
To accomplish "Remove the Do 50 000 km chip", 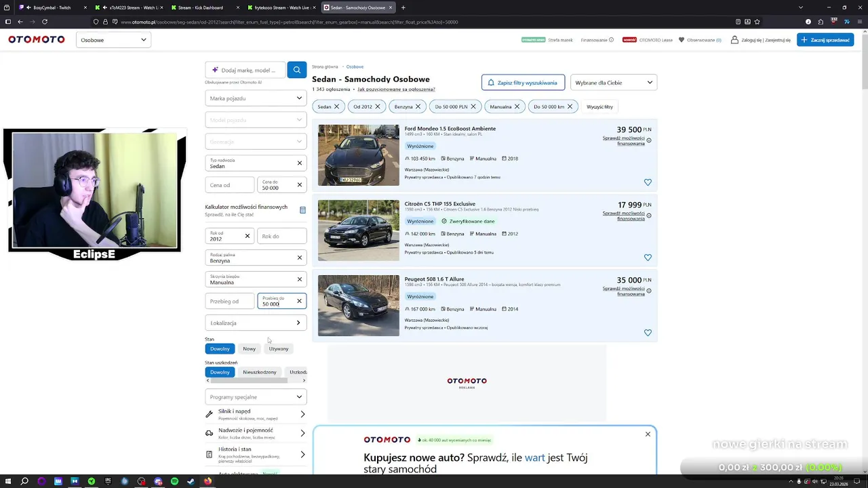I will [x=570, y=106].
